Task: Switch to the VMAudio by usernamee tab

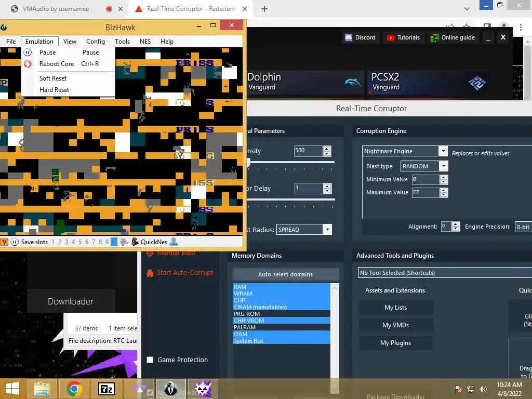Action: [56, 9]
